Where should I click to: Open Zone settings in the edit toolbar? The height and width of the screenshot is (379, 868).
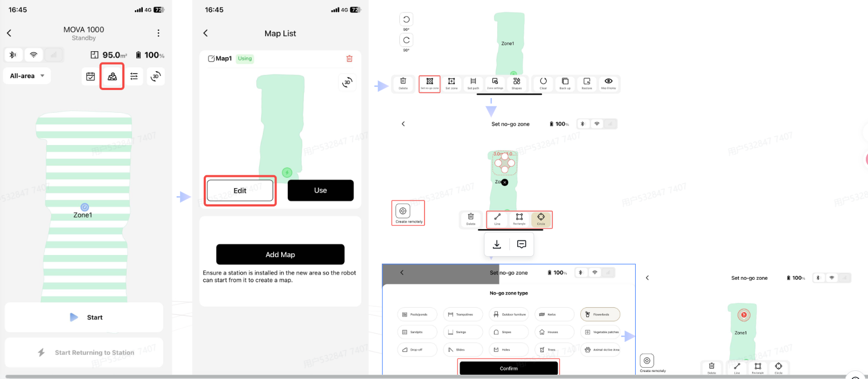coord(495,84)
